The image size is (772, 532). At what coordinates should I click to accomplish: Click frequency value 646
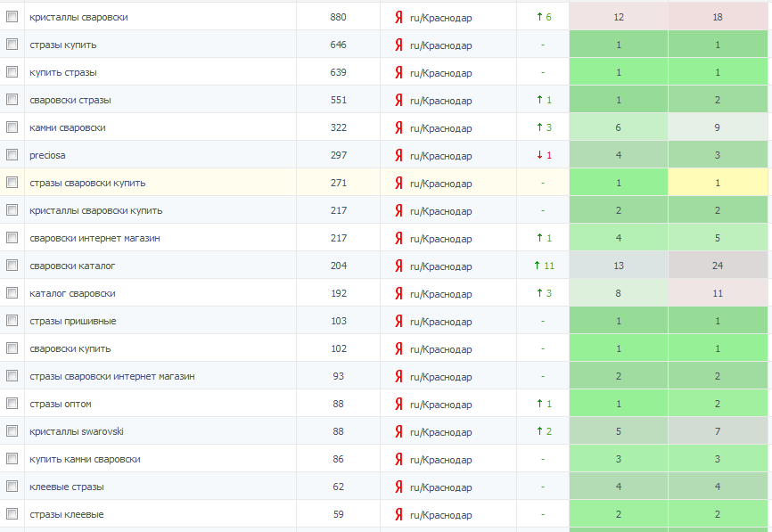(338, 45)
